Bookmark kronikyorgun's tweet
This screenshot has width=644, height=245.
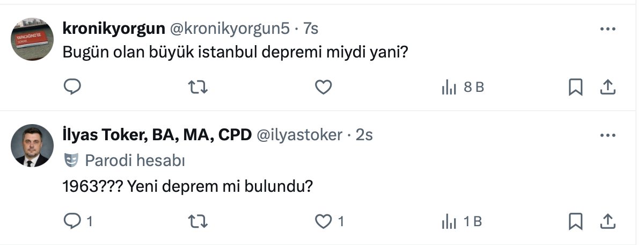click(x=575, y=87)
